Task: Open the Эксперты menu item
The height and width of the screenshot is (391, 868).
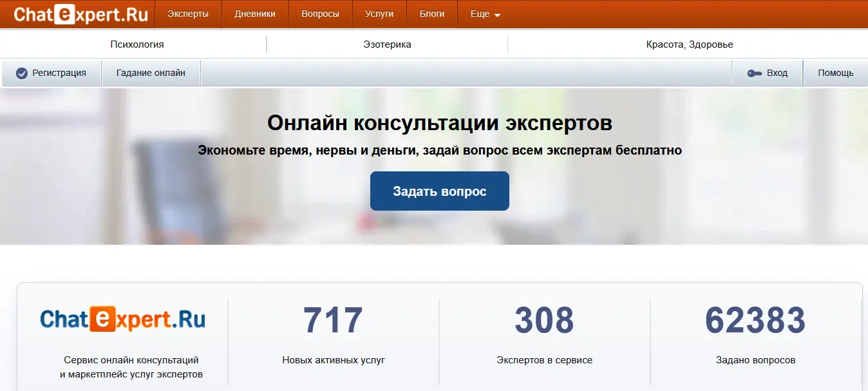Action: pos(188,14)
